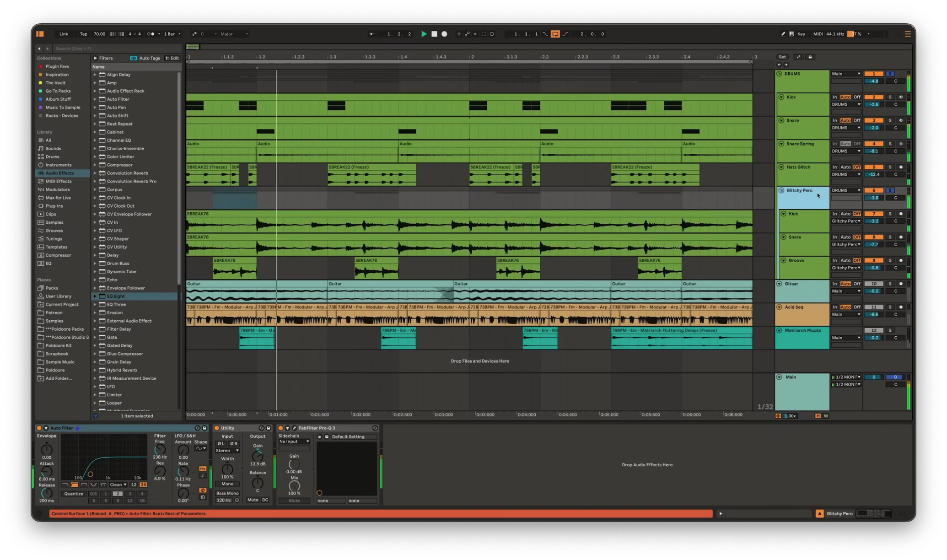Adjust the Gitaar track volume slider
Viewport: 947px width, 560px height.
click(875, 291)
